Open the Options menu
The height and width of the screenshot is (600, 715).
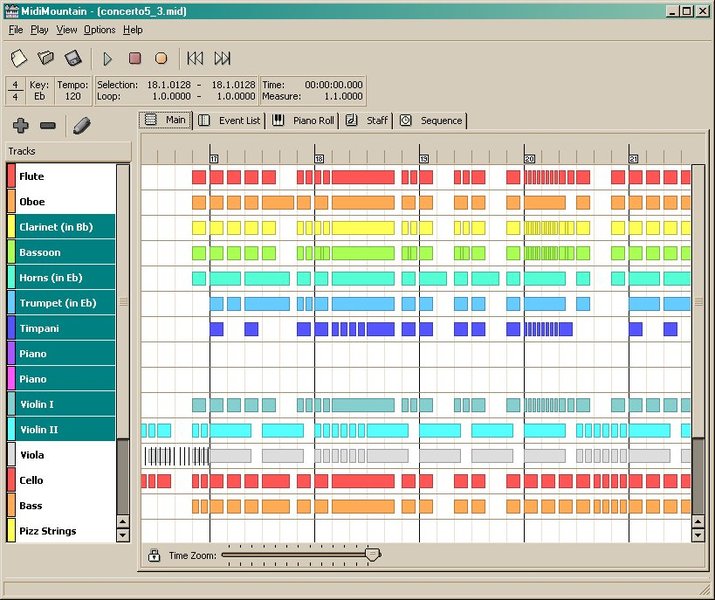click(x=99, y=30)
